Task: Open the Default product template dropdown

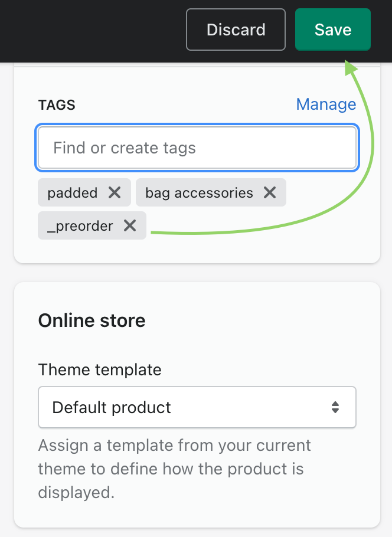Action: (197, 407)
